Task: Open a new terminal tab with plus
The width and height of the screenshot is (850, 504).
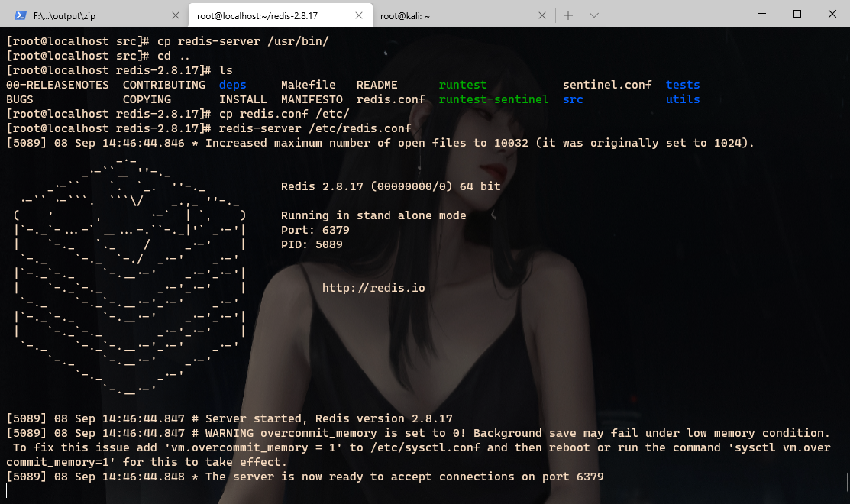Action: click(568, 15)
